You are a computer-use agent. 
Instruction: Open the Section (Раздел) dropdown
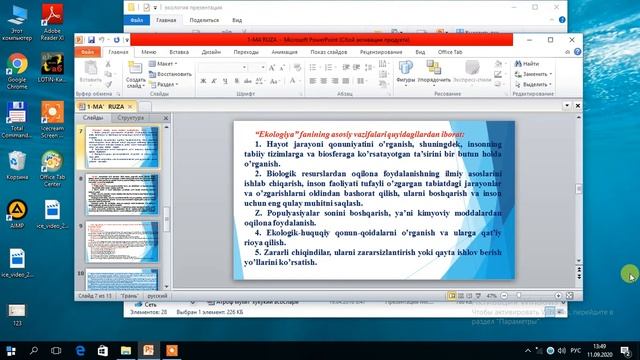pyautogui.click(x=164, y=84)
